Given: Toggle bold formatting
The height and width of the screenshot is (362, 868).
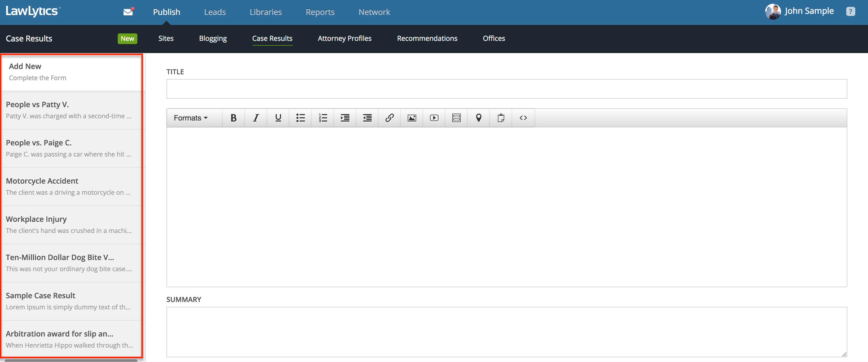Looking at the screenshot, I should (x=234, y=118).
